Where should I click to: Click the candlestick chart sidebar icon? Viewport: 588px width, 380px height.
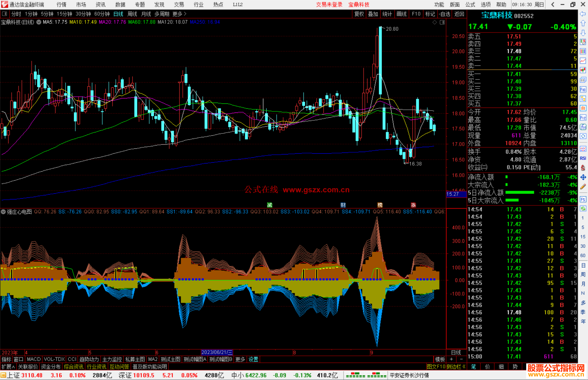(x=583, y=70)
